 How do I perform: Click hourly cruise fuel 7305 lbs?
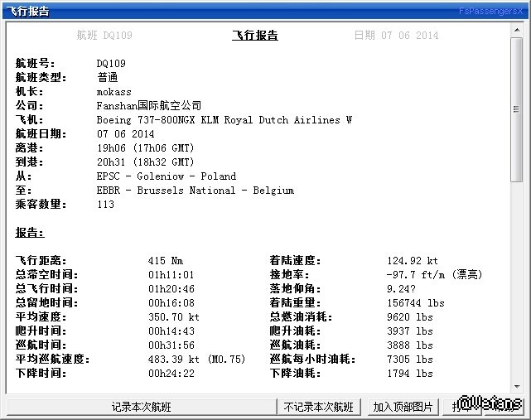point(410,359)
